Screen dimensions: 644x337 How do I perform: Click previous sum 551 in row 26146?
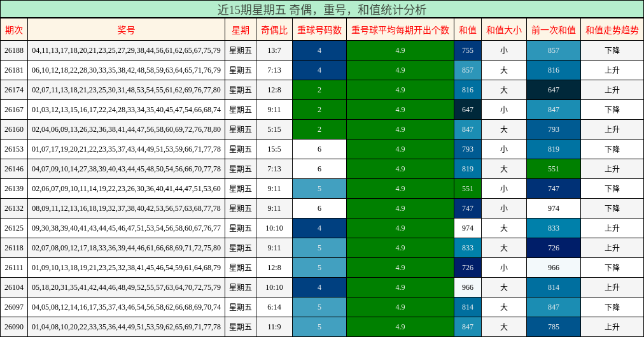[x=553, y=169]
